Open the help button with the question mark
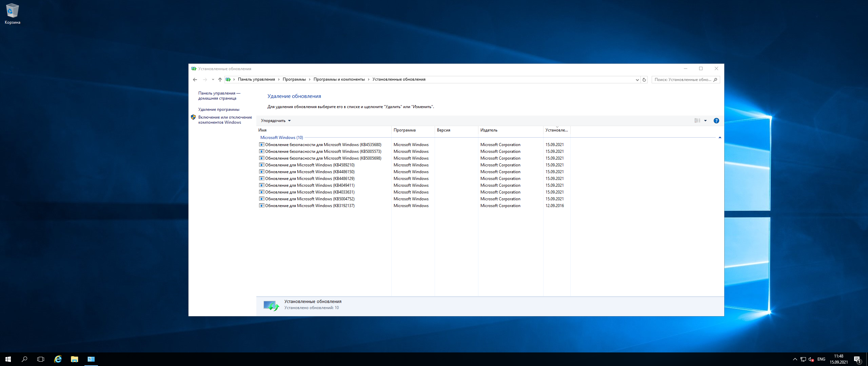Image resolution: width=868 pixels, height=366 pixels. [x=716, y=121]
